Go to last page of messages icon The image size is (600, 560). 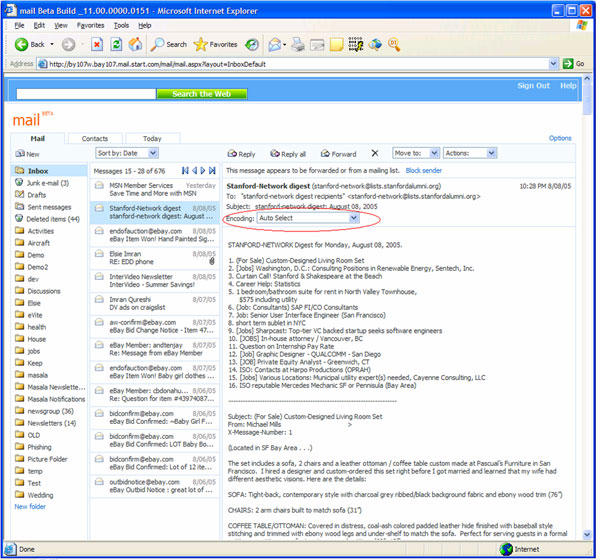coord(212,171)
